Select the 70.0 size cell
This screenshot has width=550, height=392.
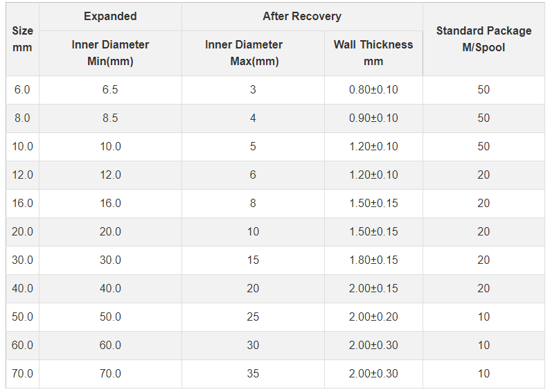click(x=22, y=374)
